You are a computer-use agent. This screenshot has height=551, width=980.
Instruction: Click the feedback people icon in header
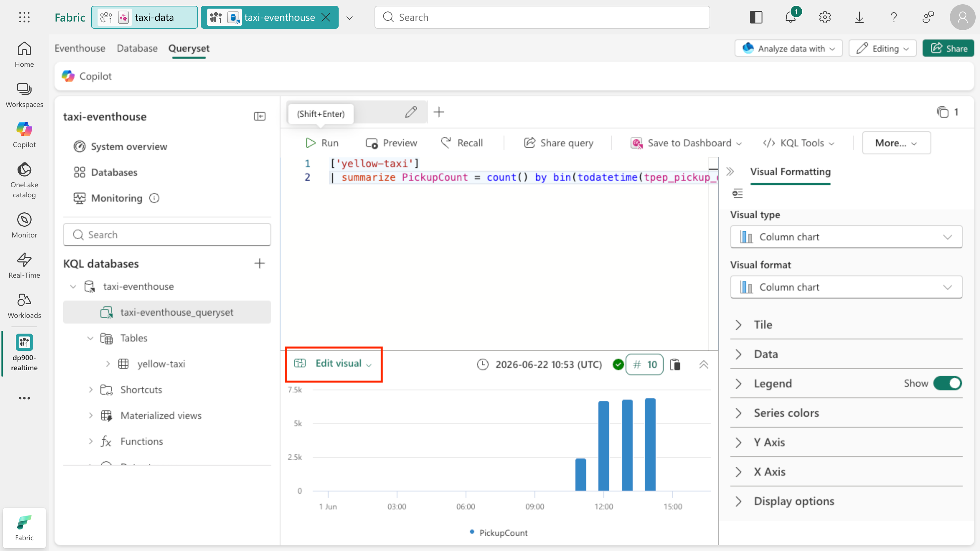point(928,17)
